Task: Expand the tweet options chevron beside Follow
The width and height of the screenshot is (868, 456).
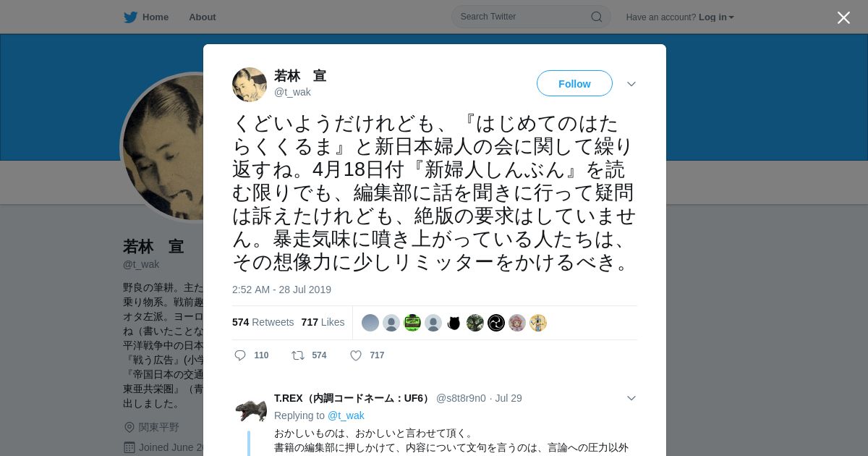Action: tap(631, 84)
